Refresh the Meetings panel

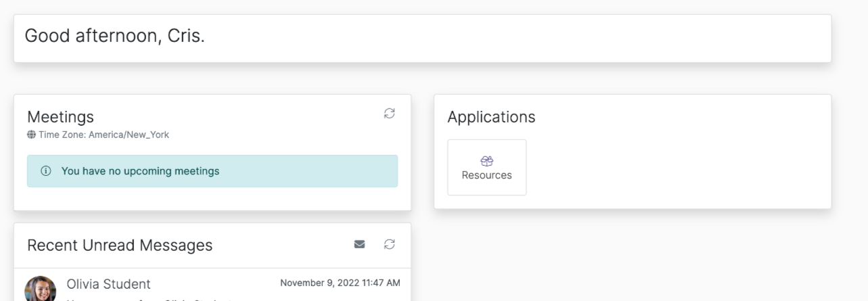pos(388,113)
